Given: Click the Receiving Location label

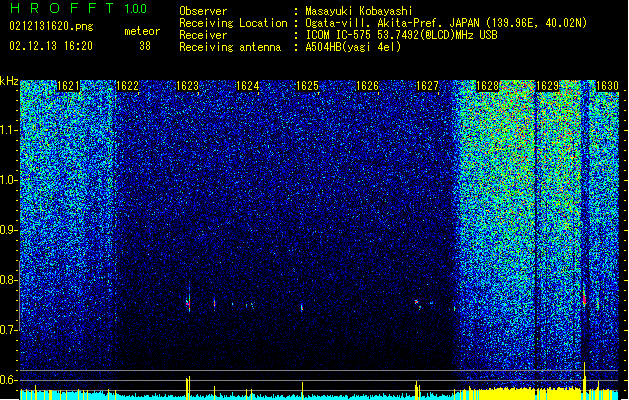Looking at the screenshot, I should point(233,23).
